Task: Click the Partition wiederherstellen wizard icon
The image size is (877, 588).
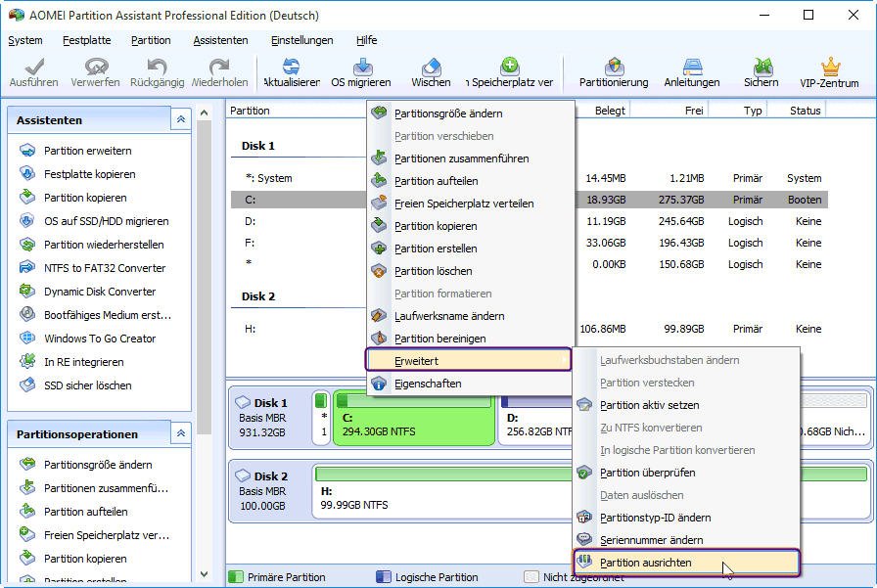Action: (x=27, y=245)
